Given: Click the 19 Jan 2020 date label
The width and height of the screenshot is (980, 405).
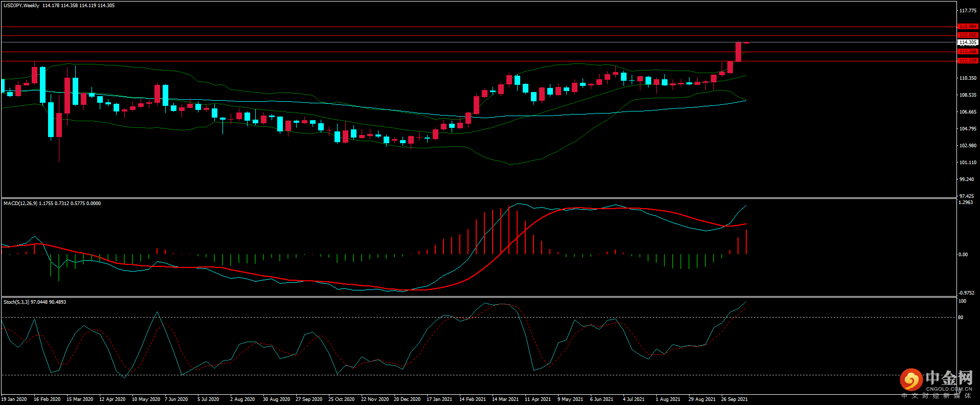Looking at the screenshot, I should [x=14, y=399].
